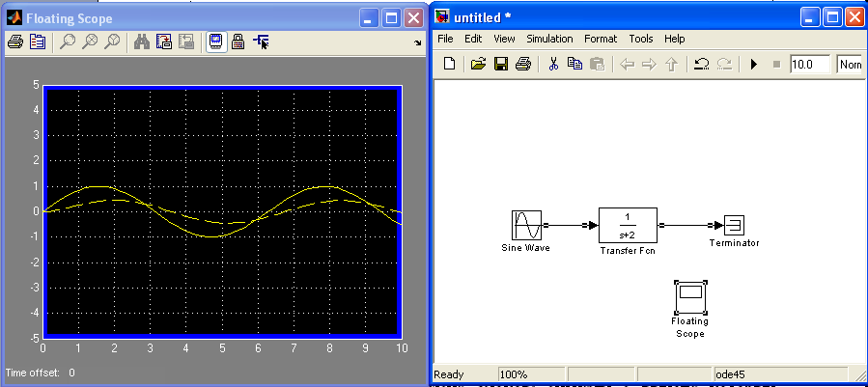Click the Paste clipboard icon
Viewport: 868px width, 387px height.
click(597, 65)
